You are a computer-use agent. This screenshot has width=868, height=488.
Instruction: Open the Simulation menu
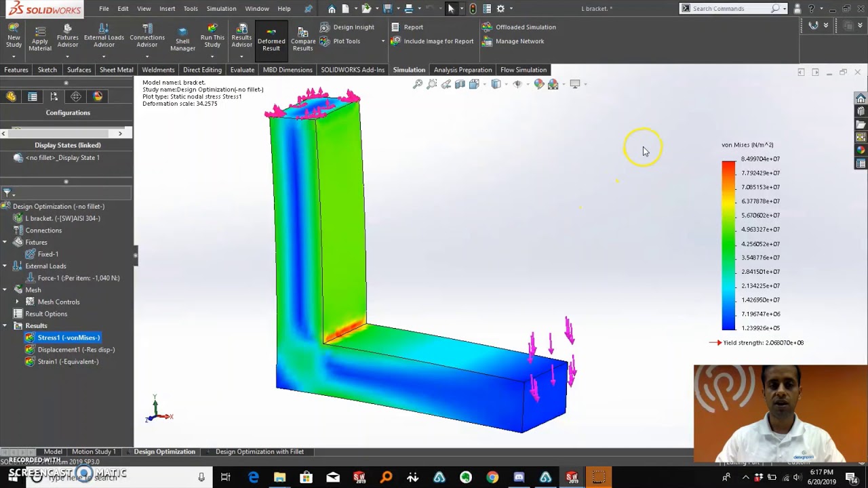point(221,9)
